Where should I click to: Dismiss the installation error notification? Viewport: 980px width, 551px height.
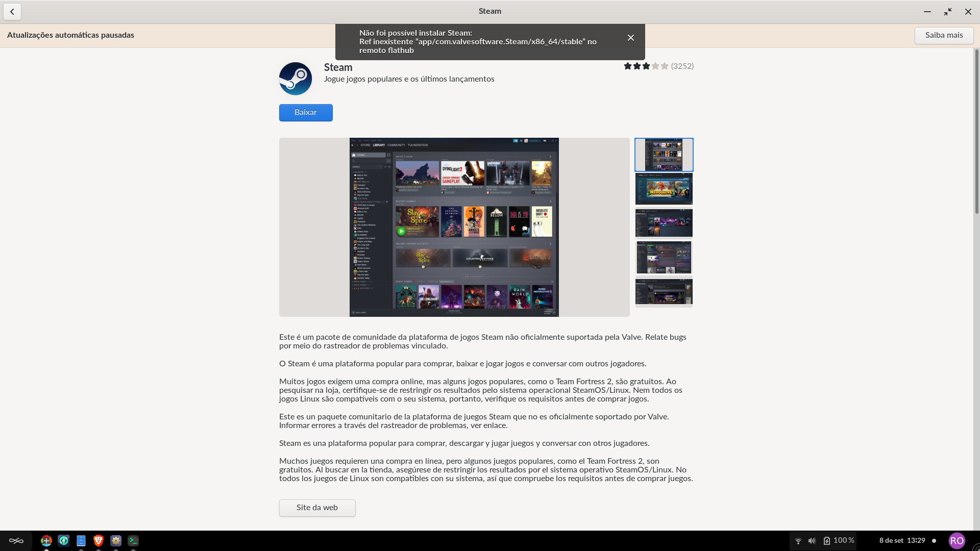(631, 38)
